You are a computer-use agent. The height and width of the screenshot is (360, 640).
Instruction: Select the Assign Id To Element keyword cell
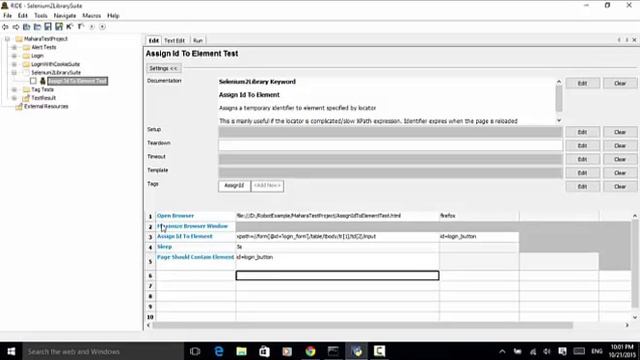[196, 236]
